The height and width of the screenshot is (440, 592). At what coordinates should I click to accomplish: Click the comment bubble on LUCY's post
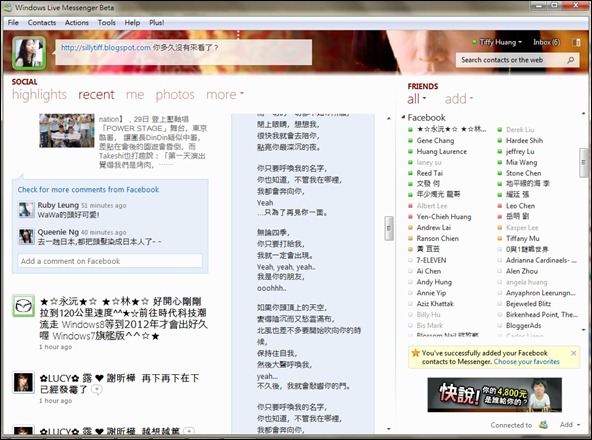[x=96, y=389]
